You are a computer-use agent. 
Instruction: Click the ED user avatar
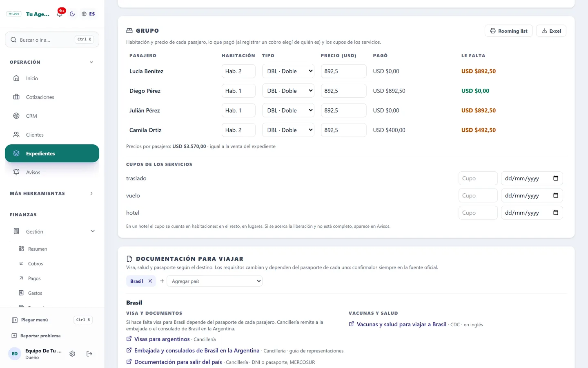click(15, 354)
